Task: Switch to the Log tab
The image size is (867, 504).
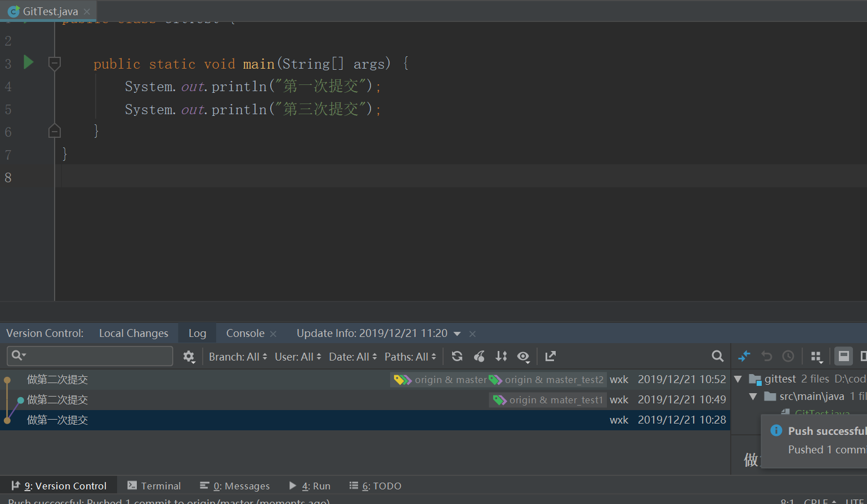Action: click(x=197, y=334)
